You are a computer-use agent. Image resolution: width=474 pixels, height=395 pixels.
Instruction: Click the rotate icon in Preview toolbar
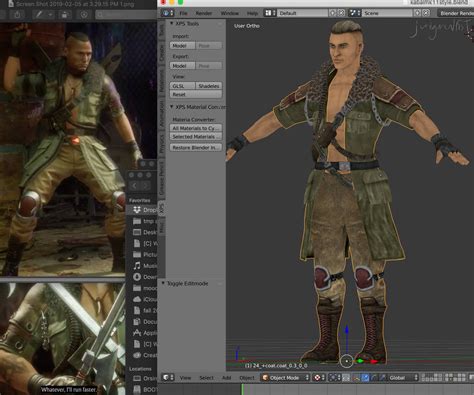click(65, 15)
